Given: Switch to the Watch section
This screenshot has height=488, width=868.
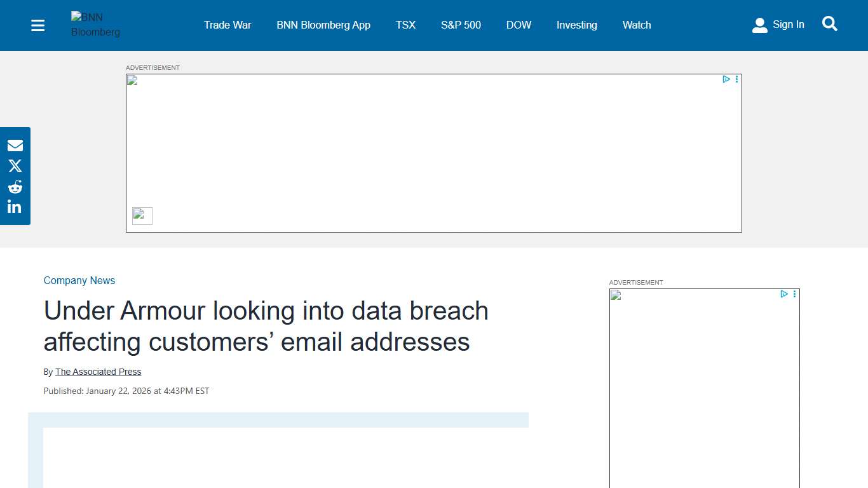Looking at the screenshot, I should (637, 25).
